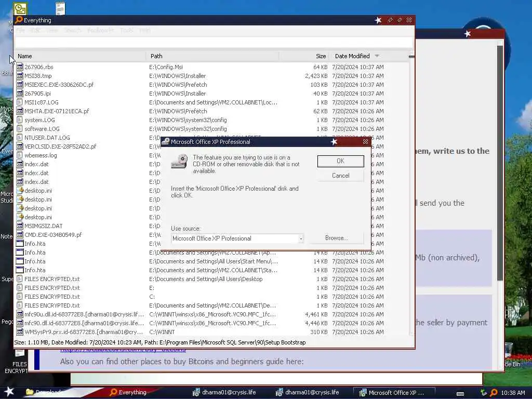Click the WMSysPr9.prx encrypted file icon
Image resolution: width=532 pixels, height=399 pixels.
[20, 332]
